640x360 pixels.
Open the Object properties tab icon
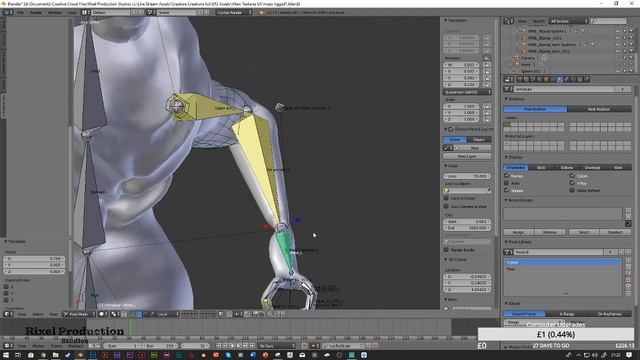(547, 80)
